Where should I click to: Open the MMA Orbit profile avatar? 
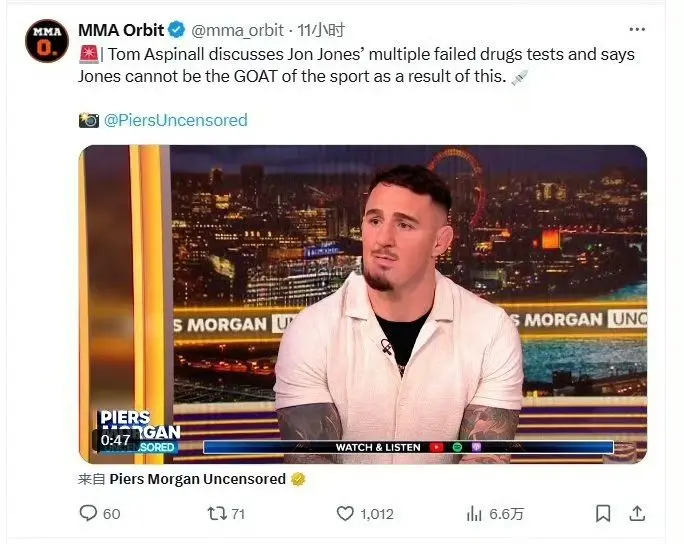click(x=47, y=41)
